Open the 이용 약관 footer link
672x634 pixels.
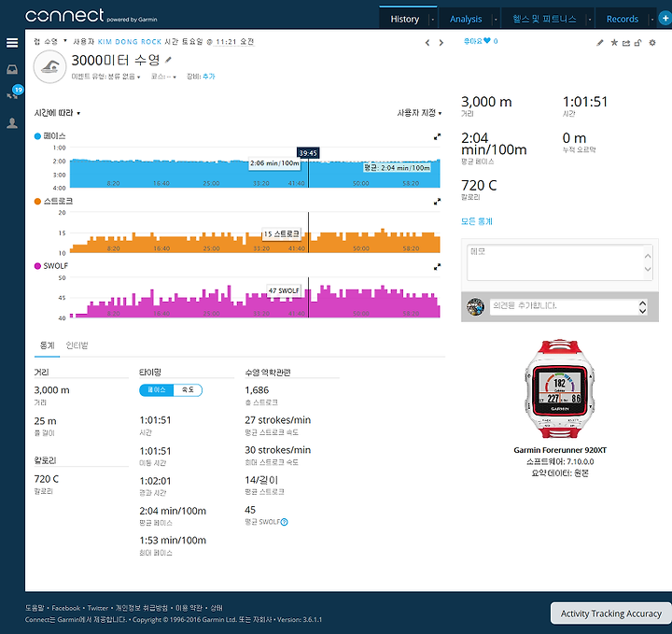[189, 608]
